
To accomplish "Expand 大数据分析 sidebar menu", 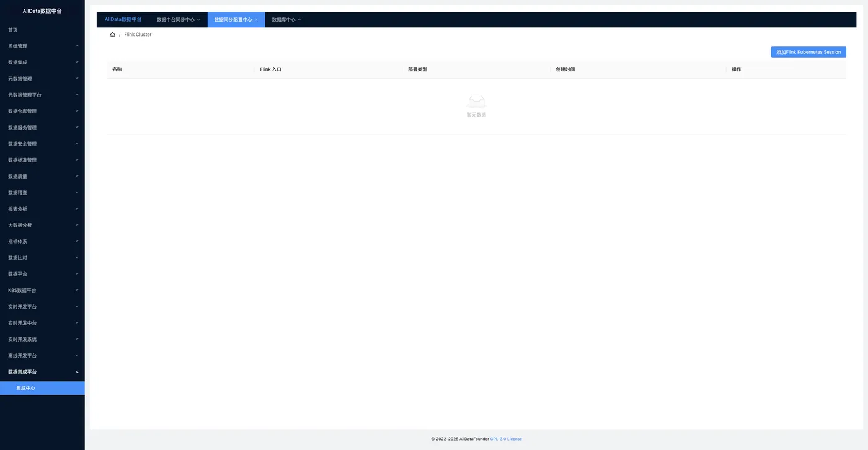I will coord(42,225).
